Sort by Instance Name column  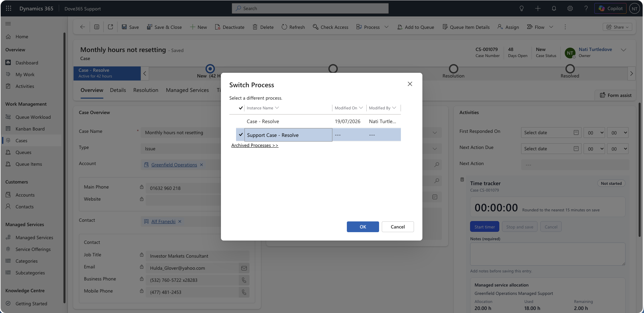tap(263, 108)
